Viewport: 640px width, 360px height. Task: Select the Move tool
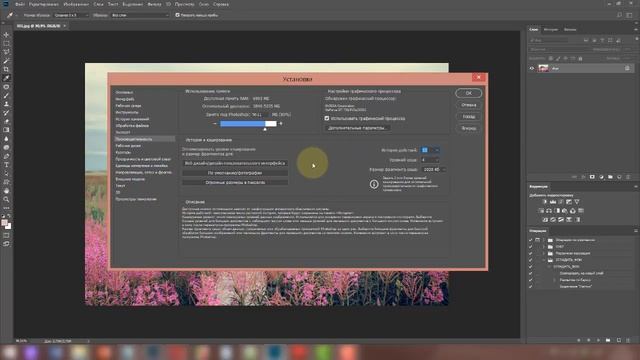coord(6,35)
